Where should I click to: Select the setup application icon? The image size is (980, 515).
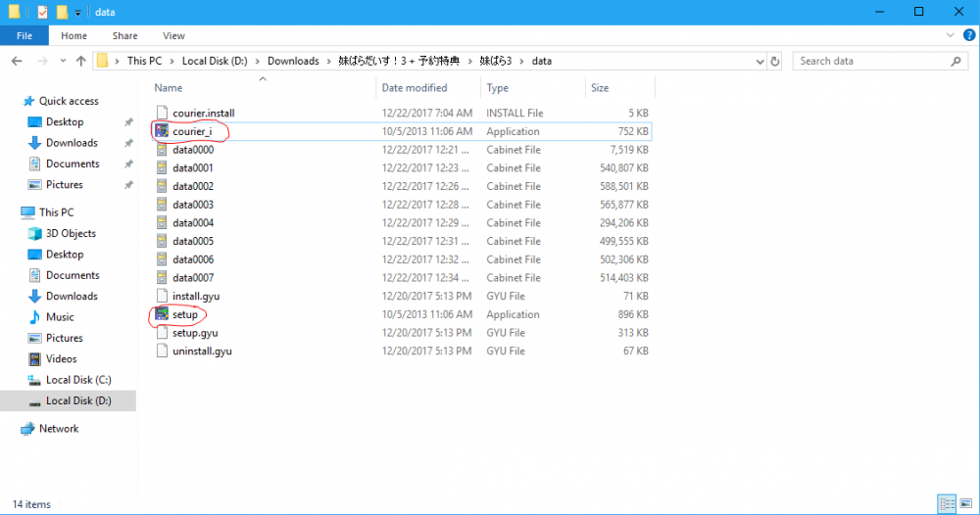[x=163, y=314]
